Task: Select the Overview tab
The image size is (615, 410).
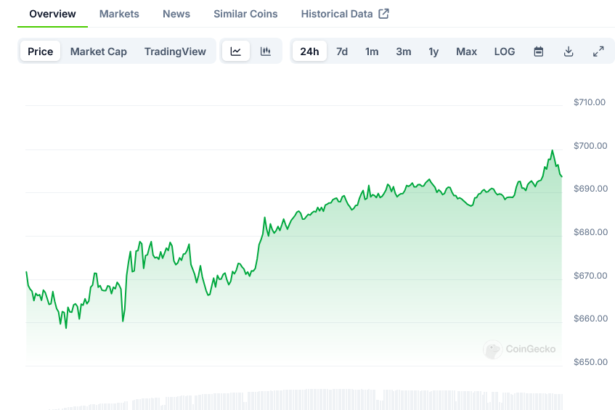Action: pos(52,14)
